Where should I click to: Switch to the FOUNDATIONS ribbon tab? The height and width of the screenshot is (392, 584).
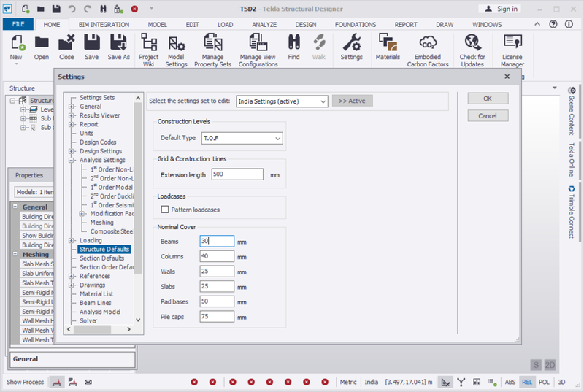pyautogui.click(x=356, y=25)
